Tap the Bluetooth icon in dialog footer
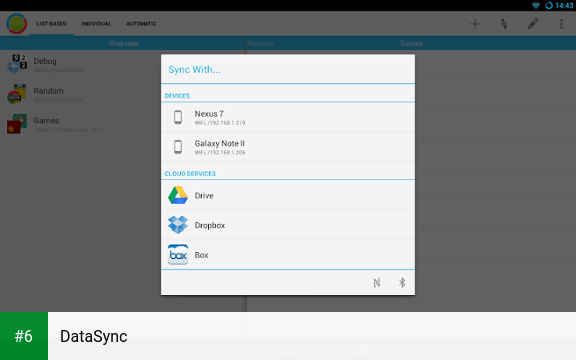Image resolution: width=576 pixels, height=360 pixels. [x=402, y=282]
